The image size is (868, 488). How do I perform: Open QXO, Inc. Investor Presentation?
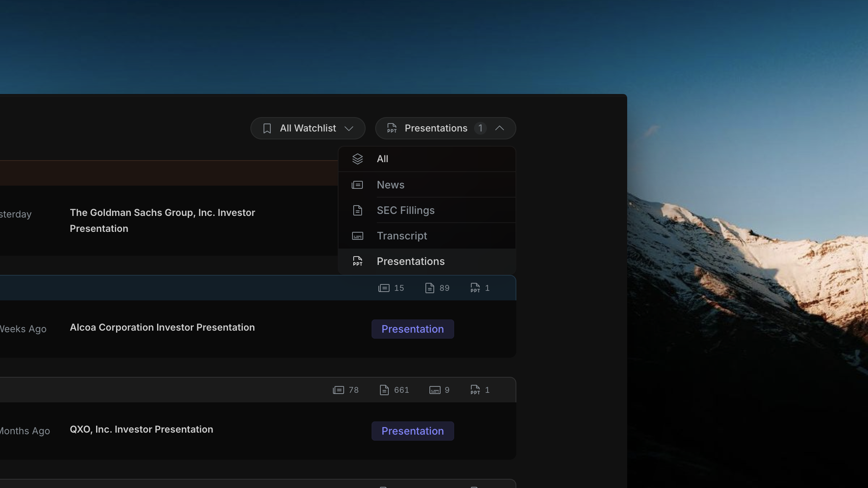[x=142, y=429]
